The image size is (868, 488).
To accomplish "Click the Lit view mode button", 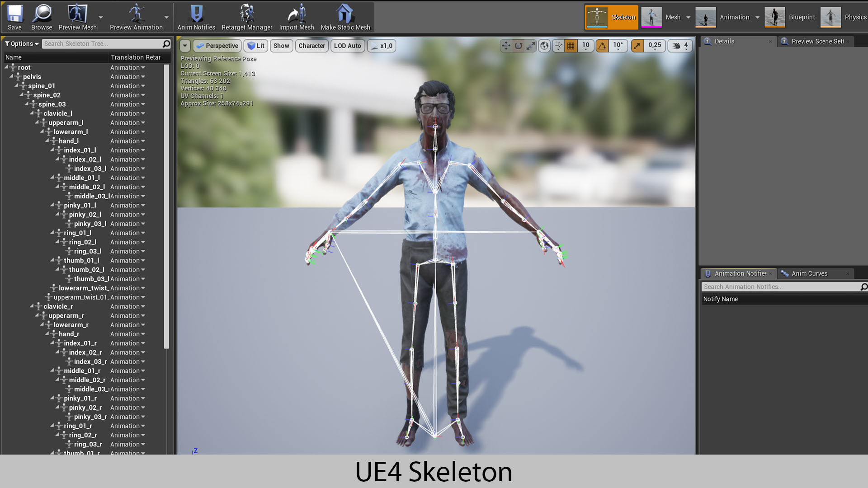I will coord(256,46).
